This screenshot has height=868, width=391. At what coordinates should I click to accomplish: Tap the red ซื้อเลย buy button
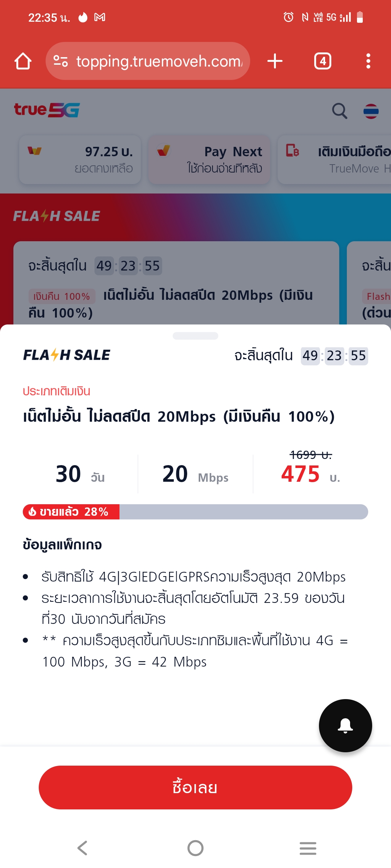click(195, 787)
